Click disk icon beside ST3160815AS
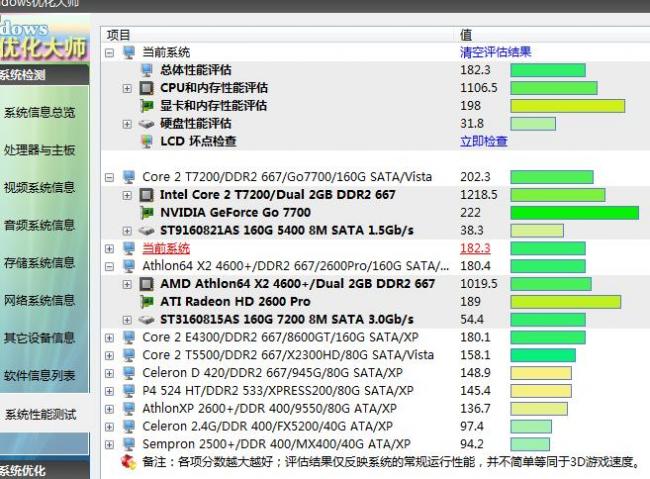Image resolution: width=650 pixels, height=479 pixels. [146, 320]
